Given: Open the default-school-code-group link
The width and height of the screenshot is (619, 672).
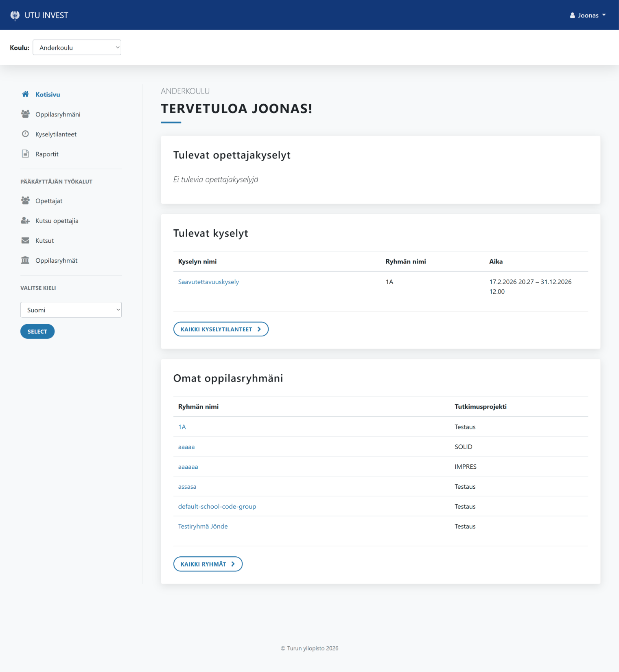Looking at the screenshot, I should [217, 507].
